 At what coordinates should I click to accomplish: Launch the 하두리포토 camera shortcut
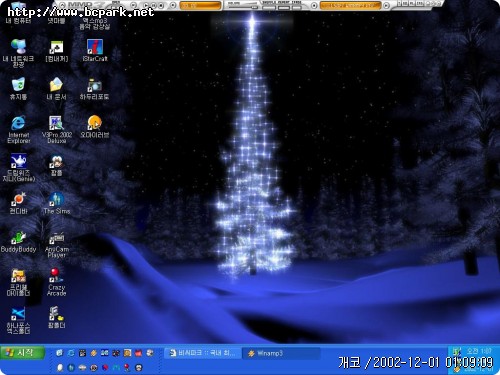click(94, 88)
